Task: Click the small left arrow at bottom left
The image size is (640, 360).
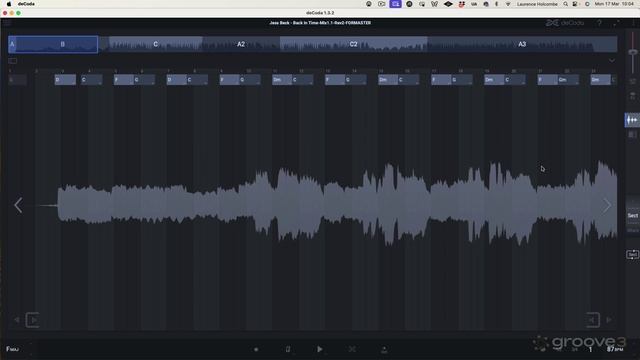Action: tap(16, 320)
